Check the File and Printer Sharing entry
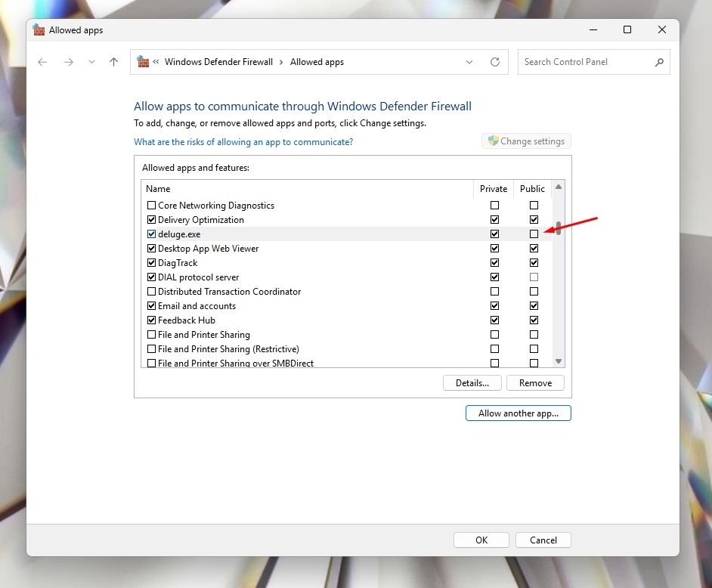Screen dimensions: 712x588 point(151,334)
